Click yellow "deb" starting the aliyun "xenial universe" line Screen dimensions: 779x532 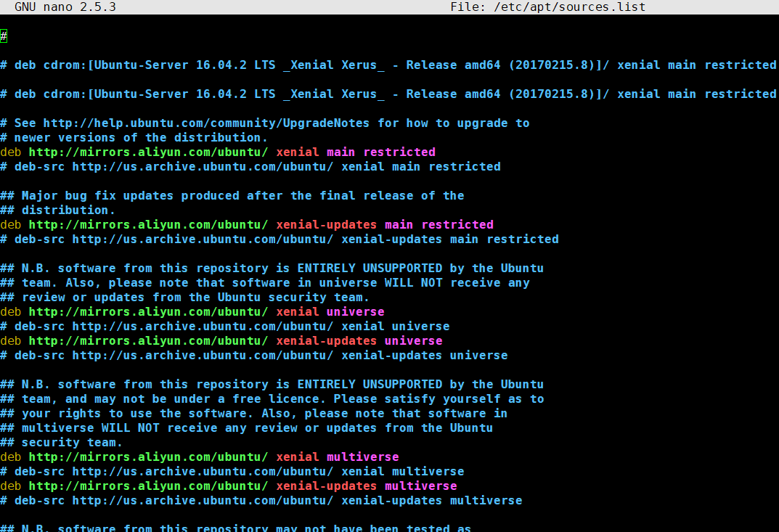(x=11, y=312)
